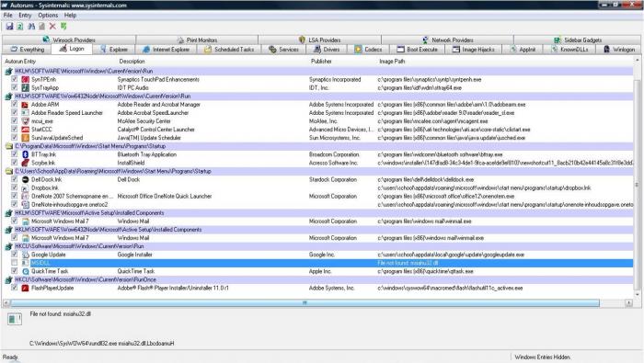The image size is (644, 363).
Task: Switch to the Internet Explorer tab
Action: coord(167,50)
